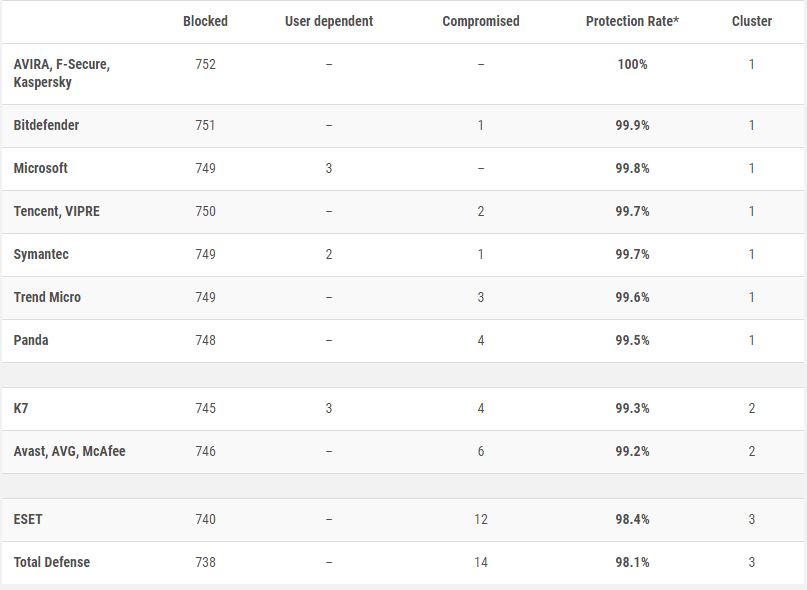Click the Panda vendor name
The width and height of the screenshot is (807, 590).
click(x=31, y=340)
